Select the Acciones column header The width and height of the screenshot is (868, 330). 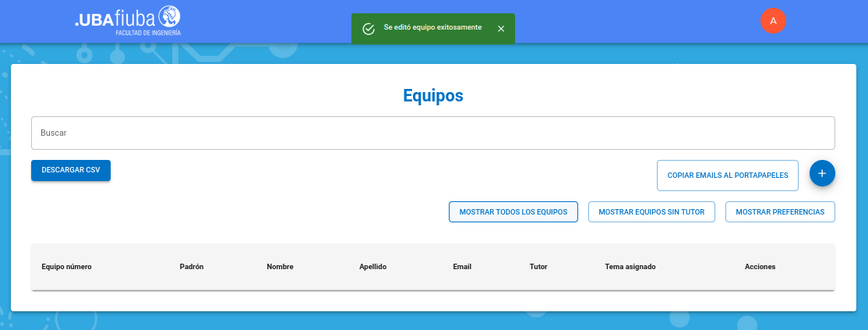[760, 267]
